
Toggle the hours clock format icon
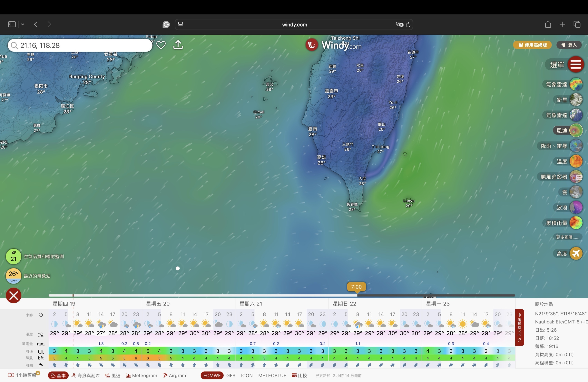click(41, 315)
